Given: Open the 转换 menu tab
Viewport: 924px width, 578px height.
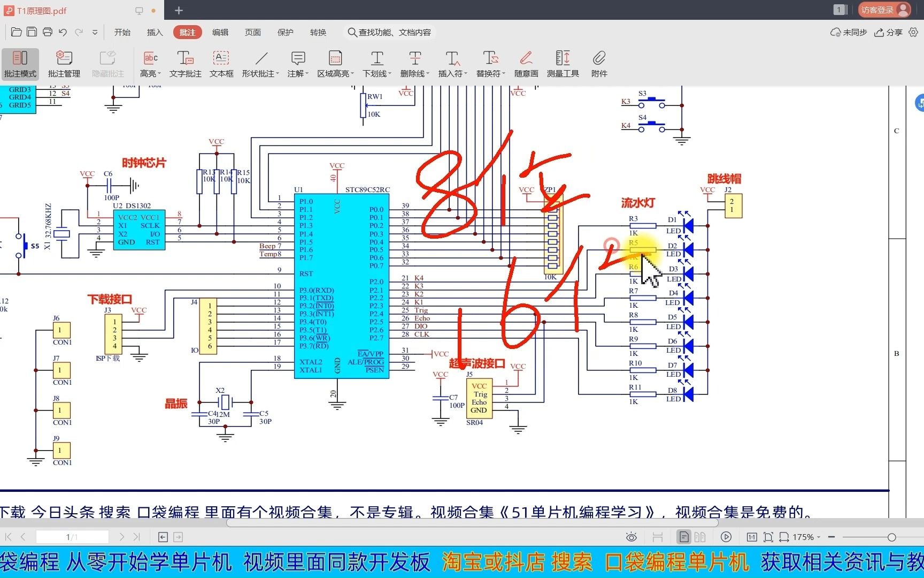Looking at the screenshot, I should click(x=318, y=32).
